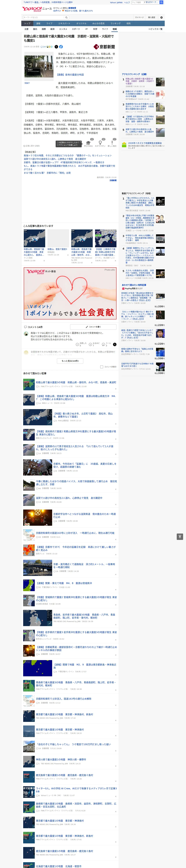React with わかりやすい lightbulb icon
Image resolution: width=186 pixels, height=868 pixels.
click(x=100, y=143)
